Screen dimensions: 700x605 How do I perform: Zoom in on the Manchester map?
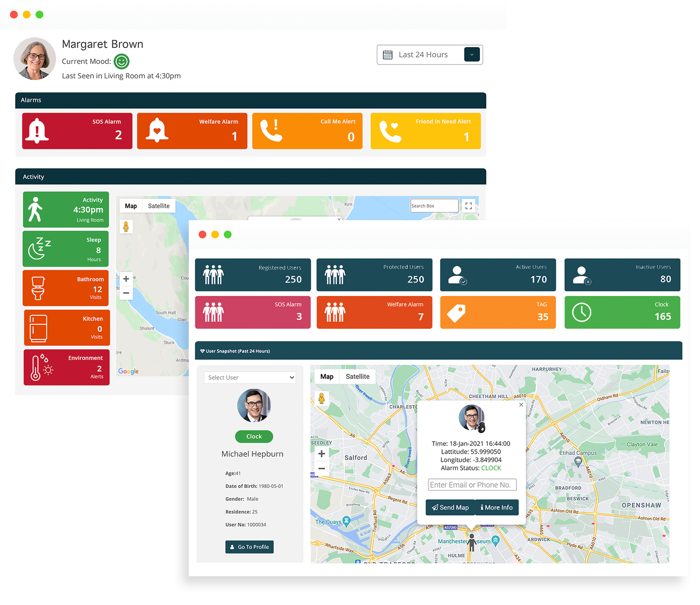[x=321, y=453]
